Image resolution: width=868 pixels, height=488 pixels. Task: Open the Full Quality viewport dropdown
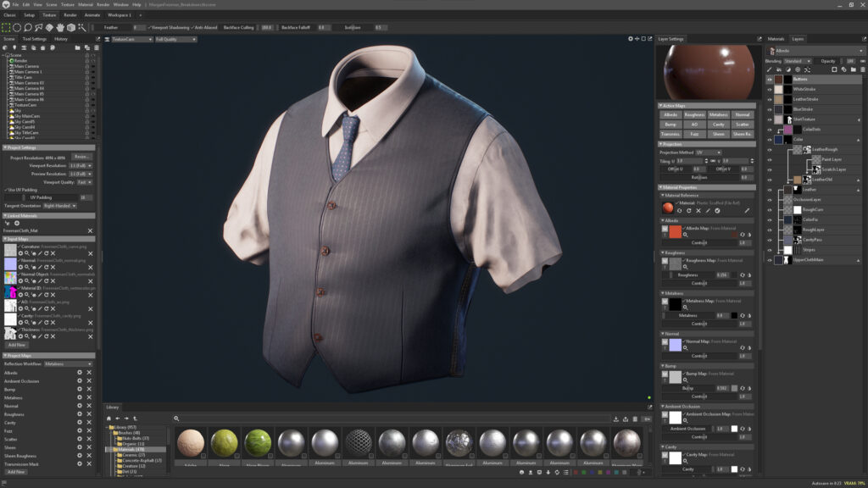tap(176, 39)
